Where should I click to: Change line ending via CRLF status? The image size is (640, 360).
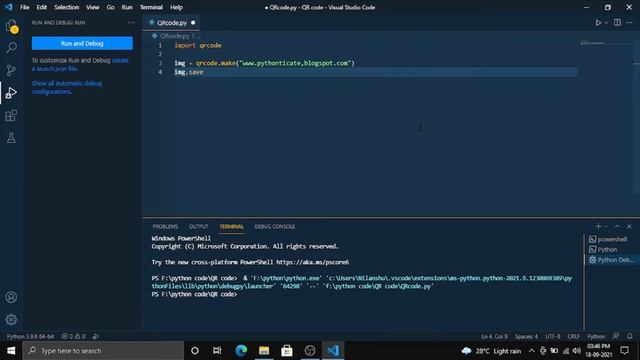[x=573, y=336]
